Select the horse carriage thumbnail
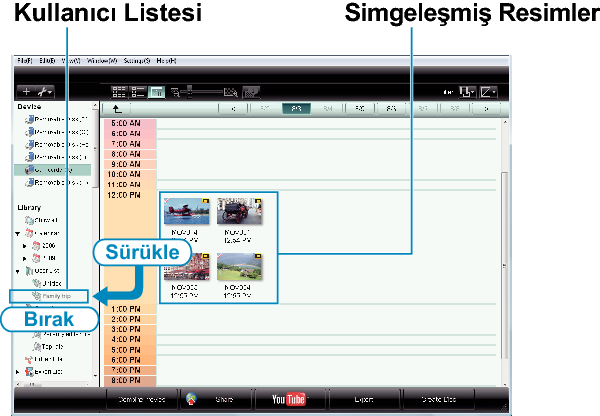Image resolution: width=600 pixels, height=416 pixels. (x=239, y=211)
